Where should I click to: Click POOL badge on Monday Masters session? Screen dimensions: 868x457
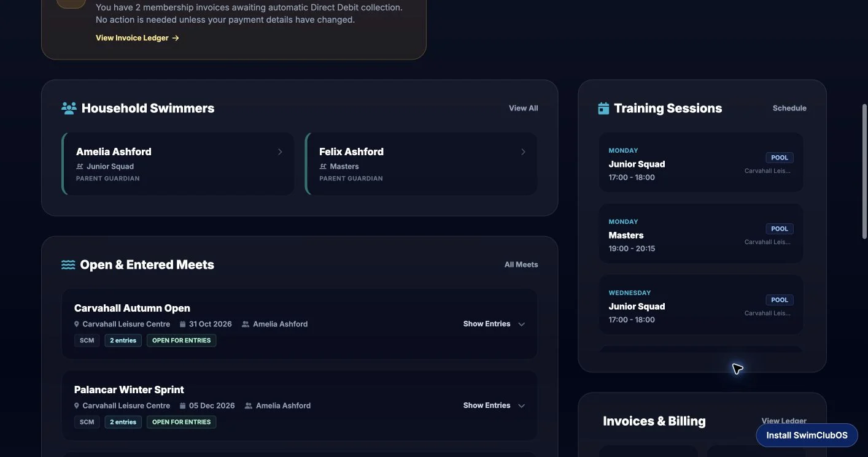pyautogui.click(x=780, y=229)
